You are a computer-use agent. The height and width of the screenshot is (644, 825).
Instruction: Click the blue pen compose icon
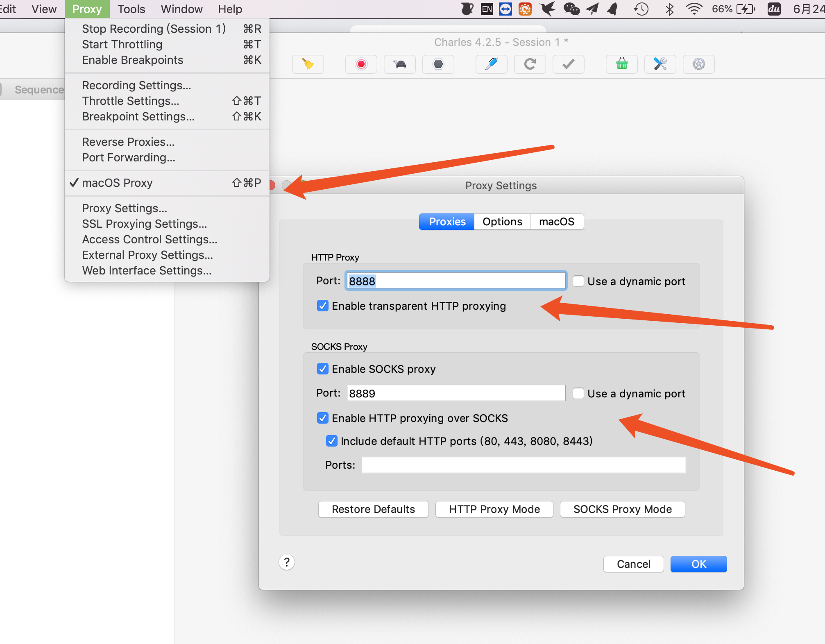tap(491, 64)
